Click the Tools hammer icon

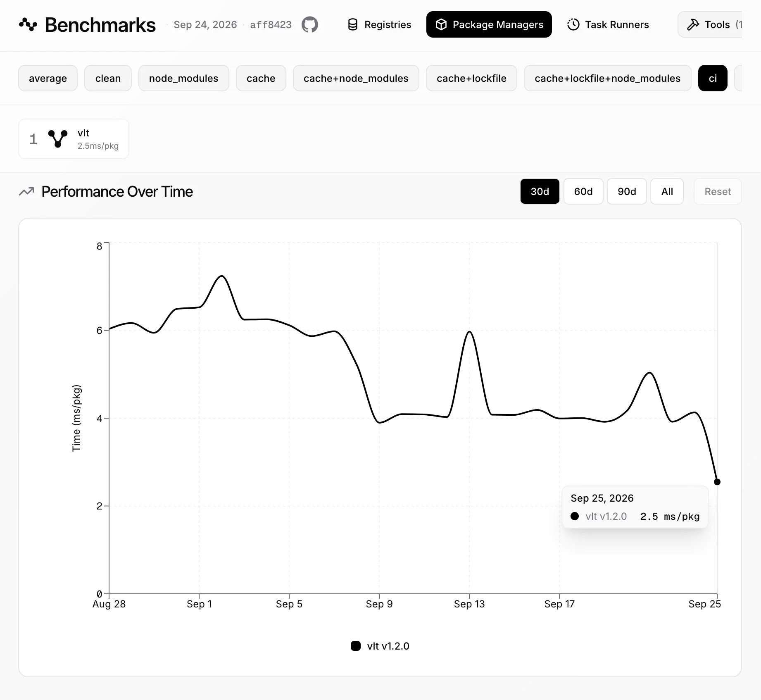point(693,25)
